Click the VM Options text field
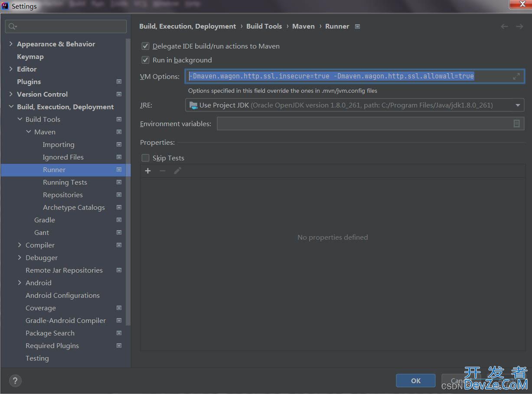 point(354,76)
